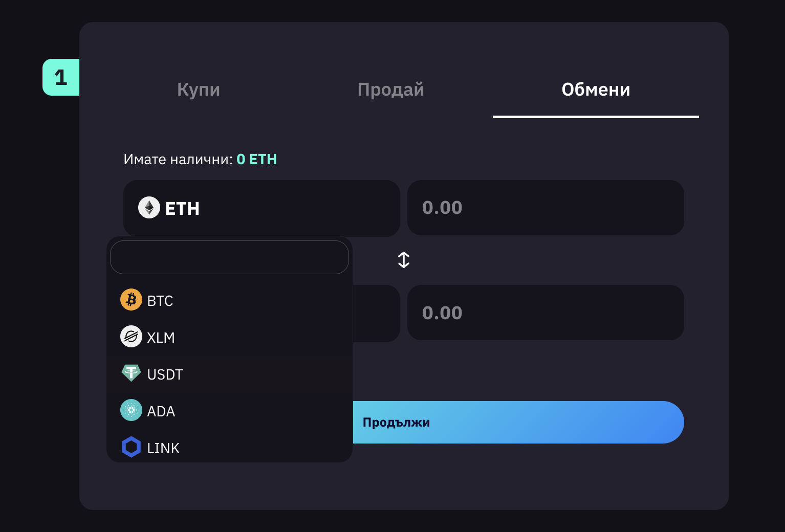Pick ADA from the currency options

click(x=229, y=411)
